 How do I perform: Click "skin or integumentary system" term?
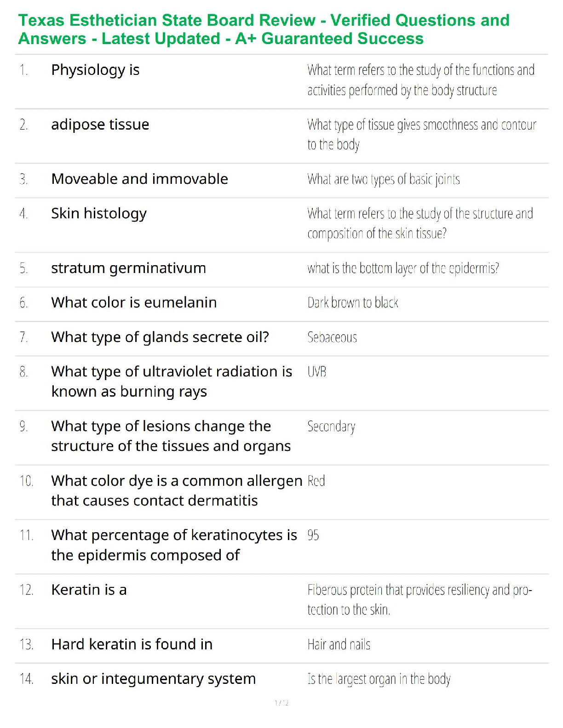153,679
